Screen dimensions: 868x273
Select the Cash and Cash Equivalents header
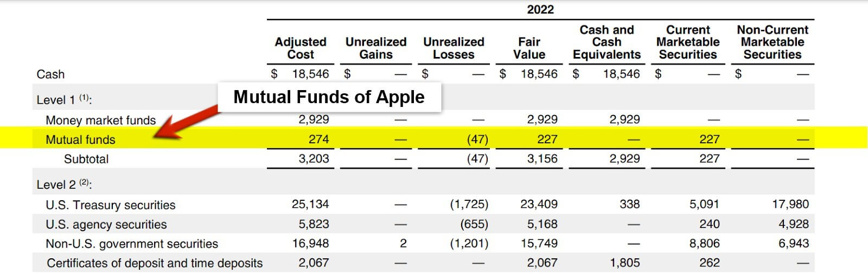[607, 42]
